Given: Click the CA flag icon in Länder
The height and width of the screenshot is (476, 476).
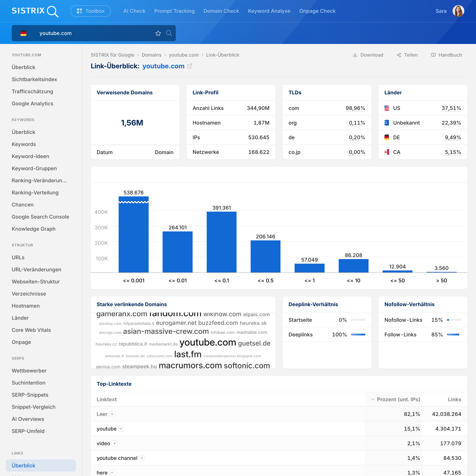Looking at the screenshot, I should pyautogui.click(x=386, y=152).
